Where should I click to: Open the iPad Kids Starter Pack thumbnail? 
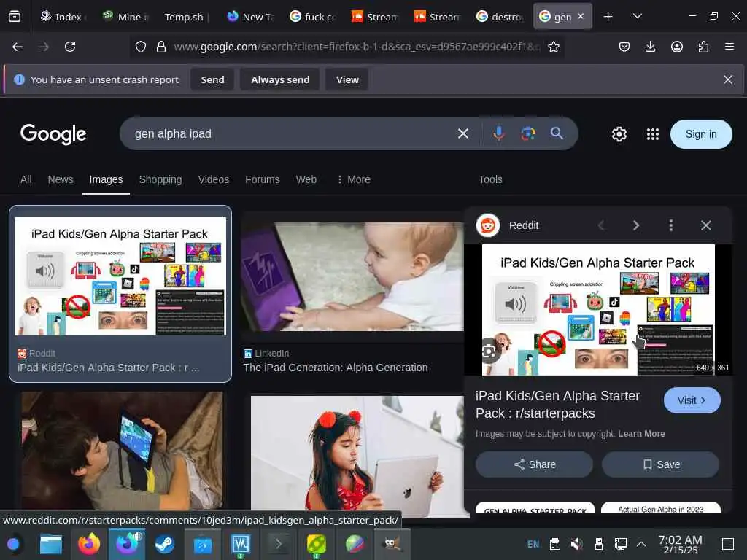[x=120, y=276]
